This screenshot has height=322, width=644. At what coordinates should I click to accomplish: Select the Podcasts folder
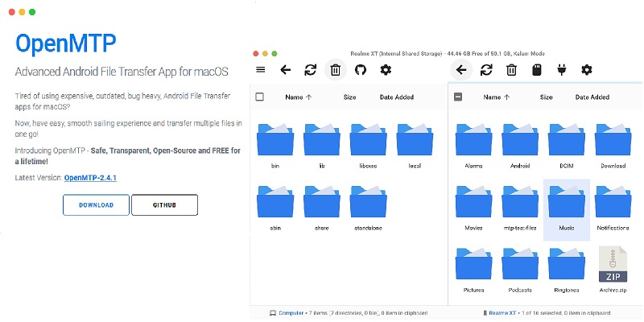pos(520,270)
